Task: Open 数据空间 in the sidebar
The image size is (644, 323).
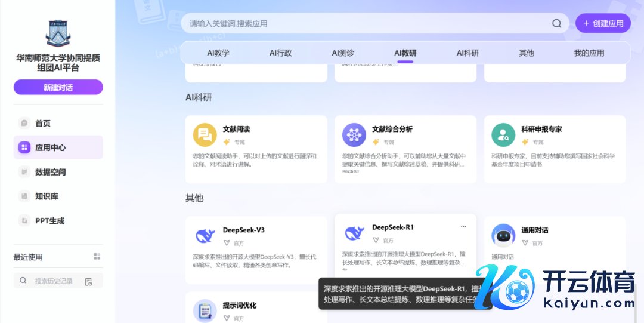Action: click(50, 172)
